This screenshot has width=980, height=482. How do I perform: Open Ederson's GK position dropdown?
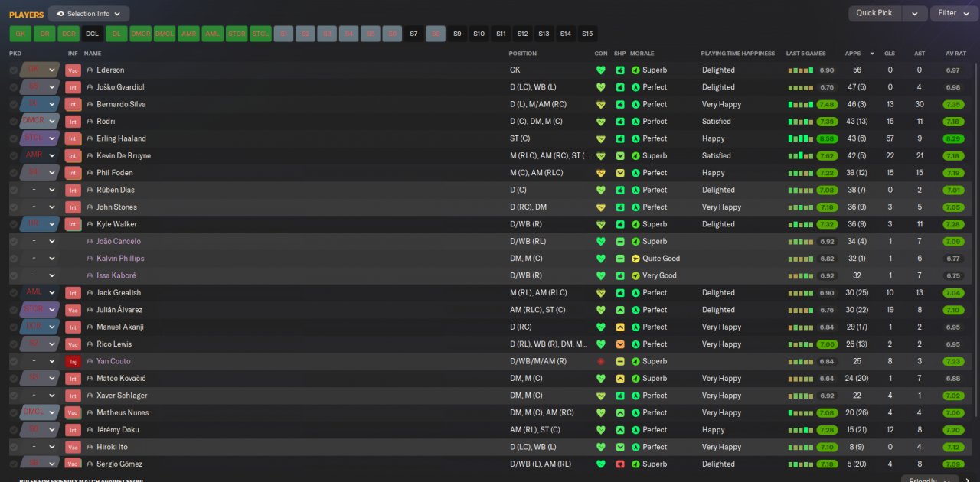(52, 70)
